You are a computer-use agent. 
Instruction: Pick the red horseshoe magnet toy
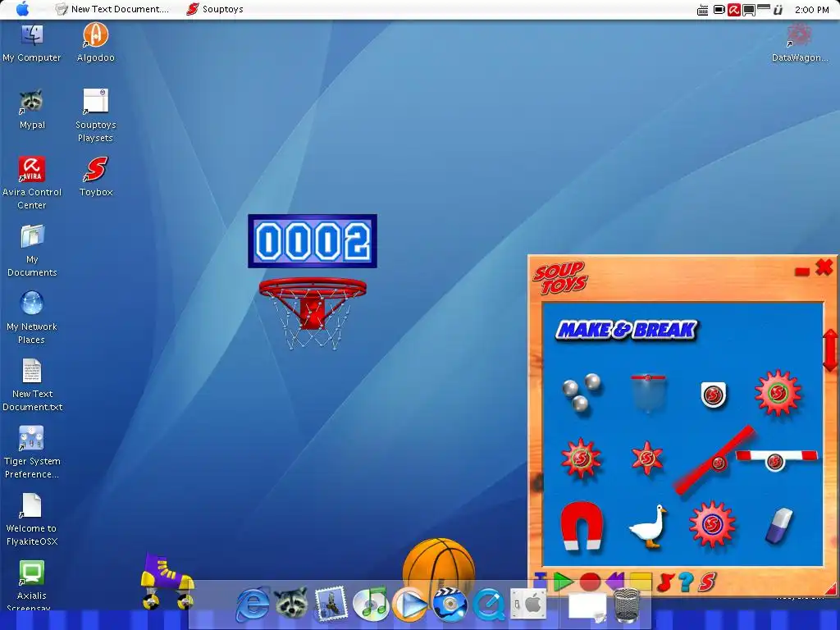click(582, 526)
